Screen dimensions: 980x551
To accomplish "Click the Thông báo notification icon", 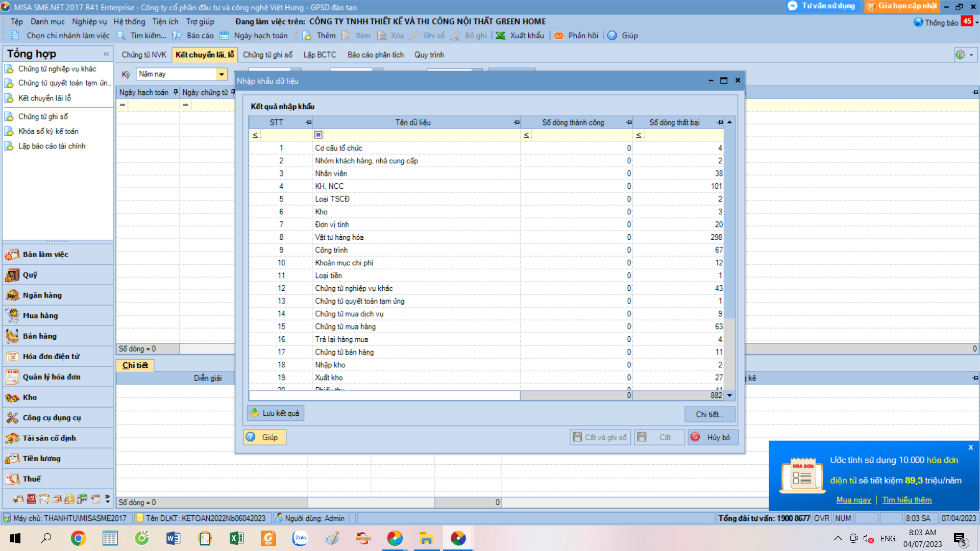I will pyautogui.click(x=918, y=22).
